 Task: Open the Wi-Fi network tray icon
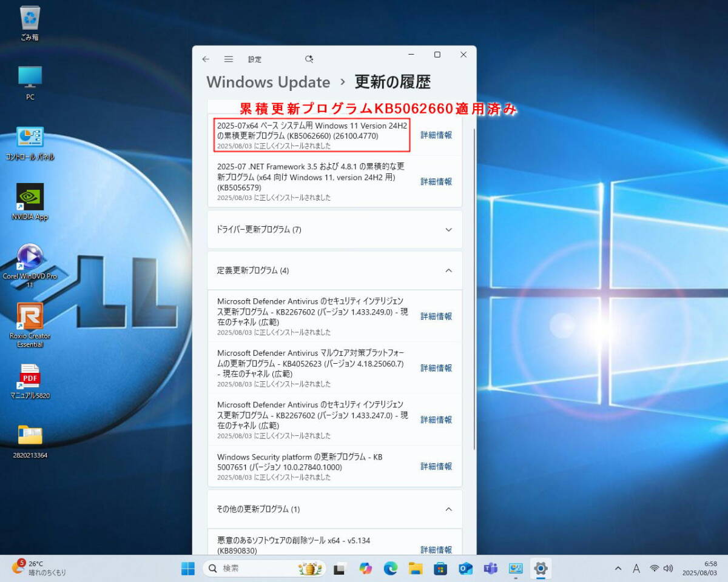pos(654,569)
